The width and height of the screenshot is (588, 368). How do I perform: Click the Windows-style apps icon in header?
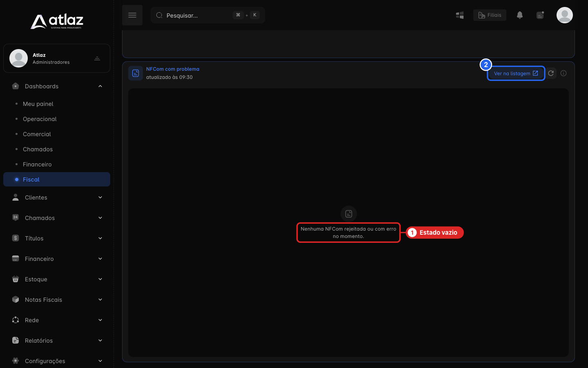[x=460, y=15]
